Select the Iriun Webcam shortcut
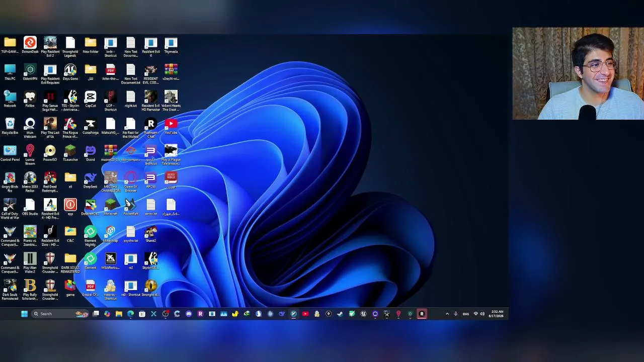The image size is (644, 362). click(x=30, y=128)
